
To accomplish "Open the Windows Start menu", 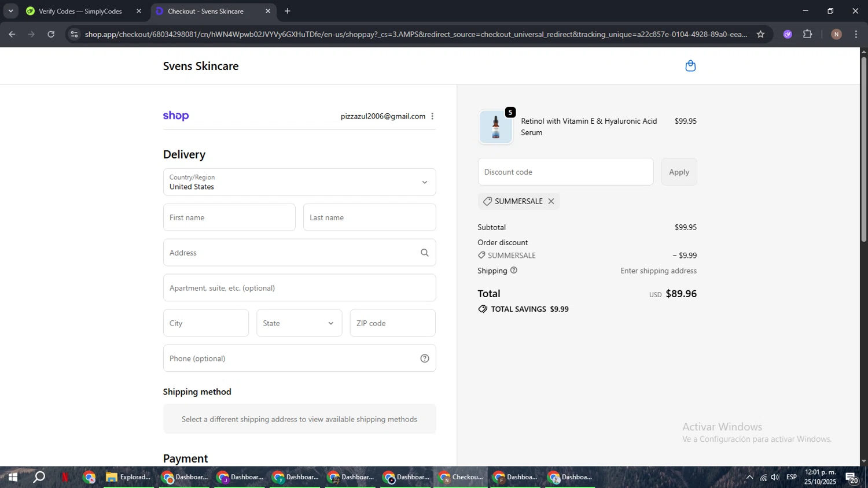I will pos(12,477).
